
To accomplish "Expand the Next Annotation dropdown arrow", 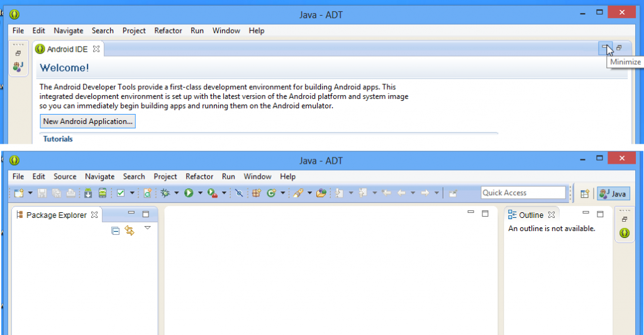I will coord(351,193).
